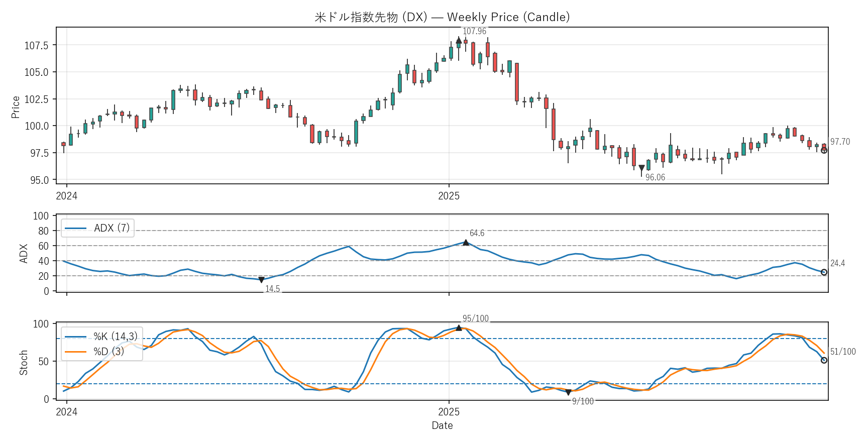Viewport: 868px width, 441px height.
Task: Click the orange %D legend line swatch
Action: point(75,351)
